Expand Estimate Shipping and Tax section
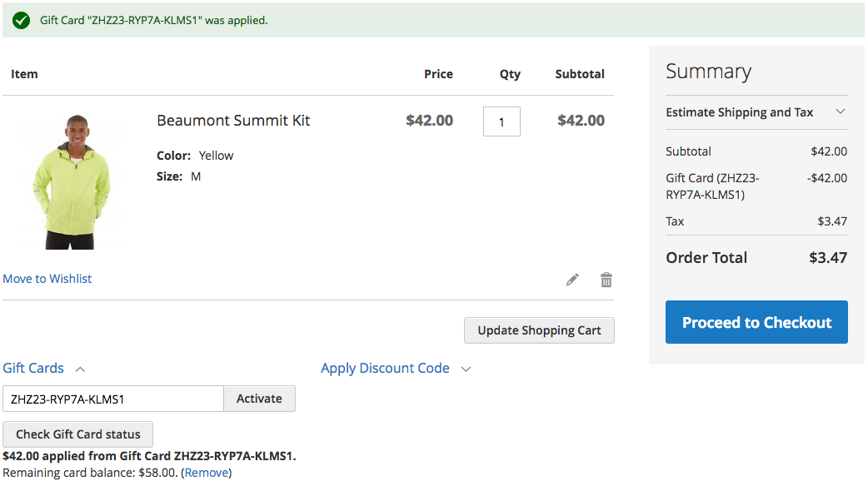 pos(756,112)
